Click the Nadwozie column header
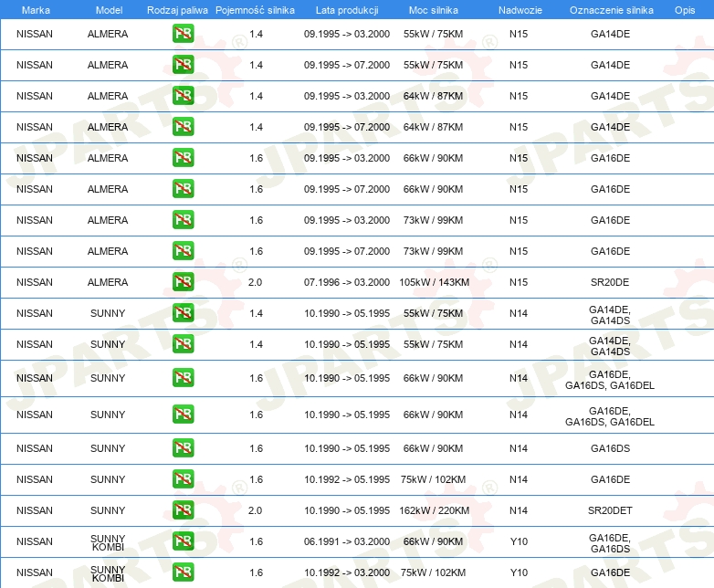The width and height of the screenshot is (714, 588). tap(520, 10)
